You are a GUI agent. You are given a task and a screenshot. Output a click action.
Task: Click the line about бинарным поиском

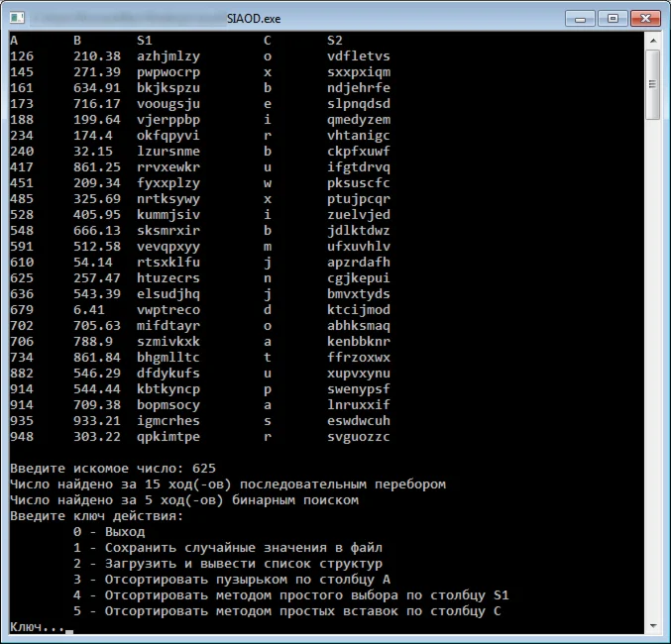click(184, 500)
